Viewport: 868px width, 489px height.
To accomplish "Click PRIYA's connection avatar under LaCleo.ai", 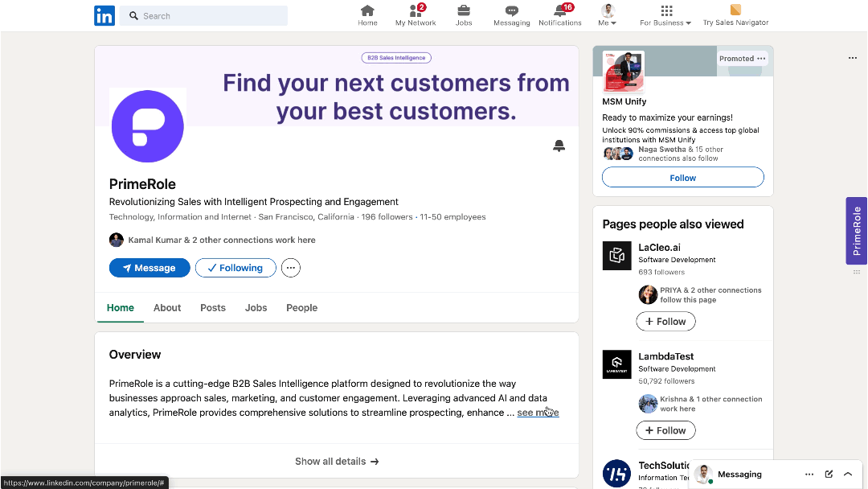I will tap(648, 294).
